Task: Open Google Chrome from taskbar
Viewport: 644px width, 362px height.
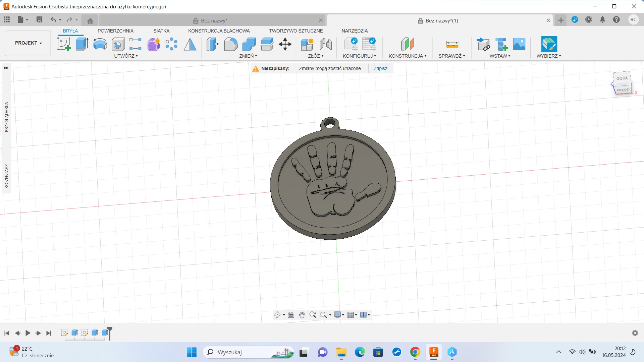Action: coord(415,352)
